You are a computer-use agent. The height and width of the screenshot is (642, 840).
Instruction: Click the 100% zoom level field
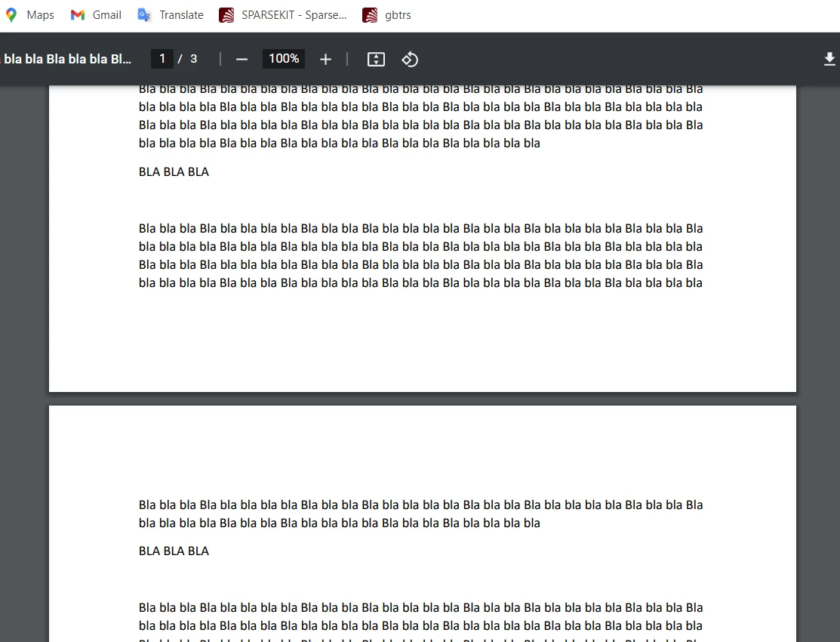pos(283,58)
